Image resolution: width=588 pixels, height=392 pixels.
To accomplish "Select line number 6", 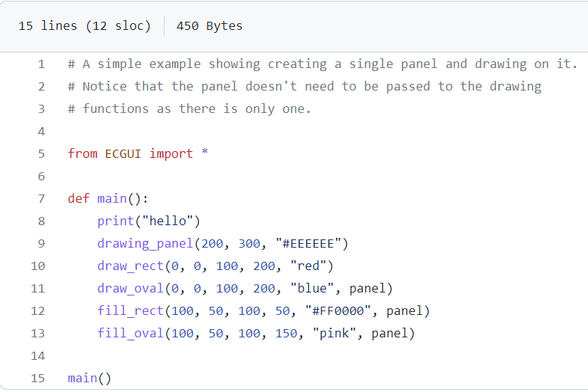I will [x=41, y=177].
